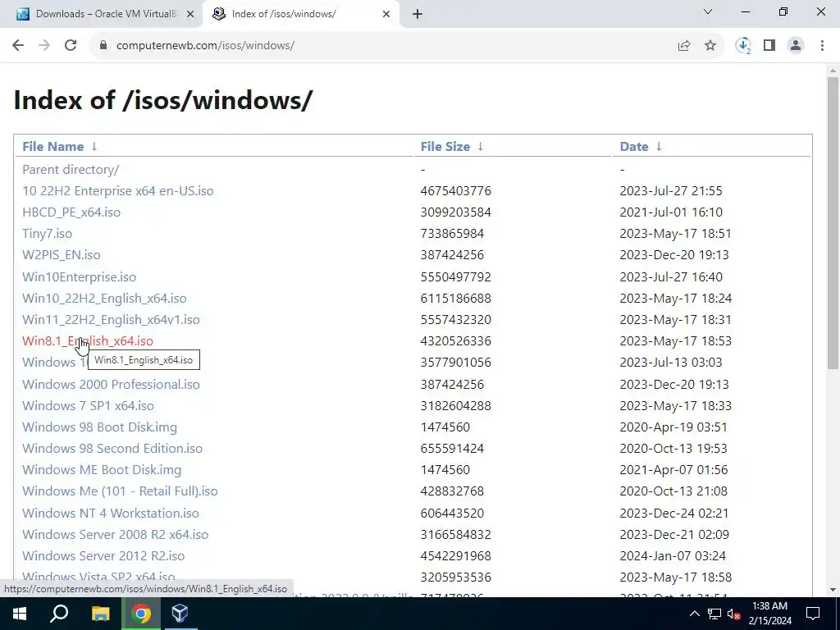
Task: Close the Downloads Oracle VM VirtualBox tab
Action: [190, 15]
